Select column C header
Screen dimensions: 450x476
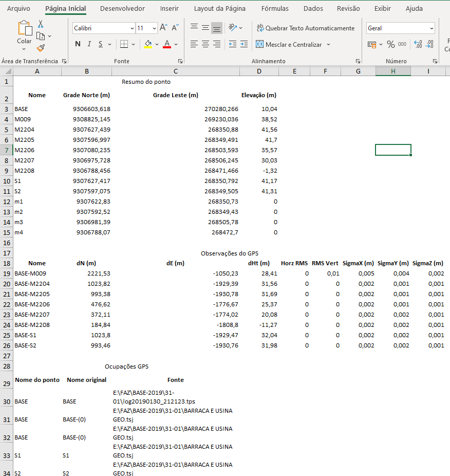pos(176,71)
